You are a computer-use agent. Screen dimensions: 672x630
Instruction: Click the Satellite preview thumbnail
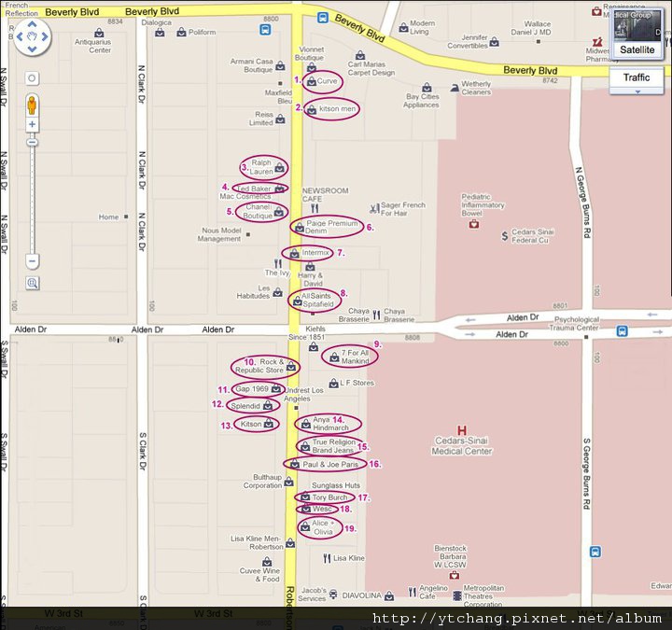click(x=637, y=26)
